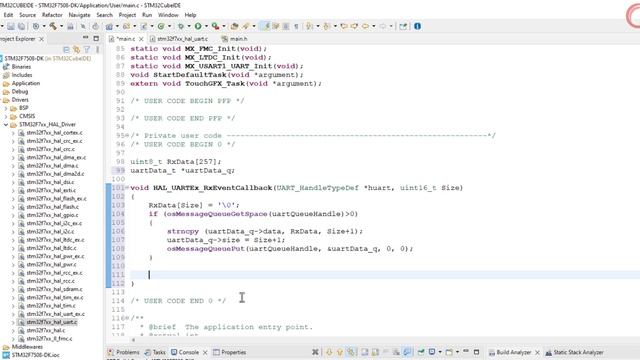Open the Static Stack Analyzer tab
640x360 pixels.
pyautogui.click(x=574, y=352)
